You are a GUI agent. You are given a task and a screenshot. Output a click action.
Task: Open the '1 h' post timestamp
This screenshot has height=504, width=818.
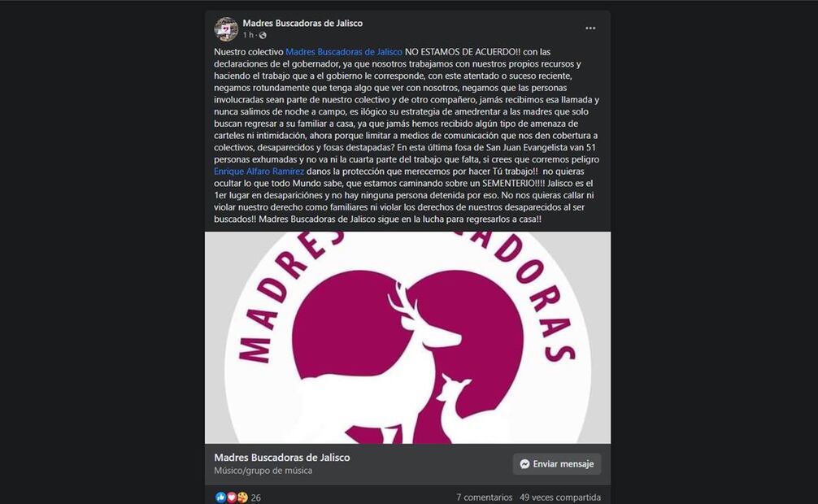(248, 35)
